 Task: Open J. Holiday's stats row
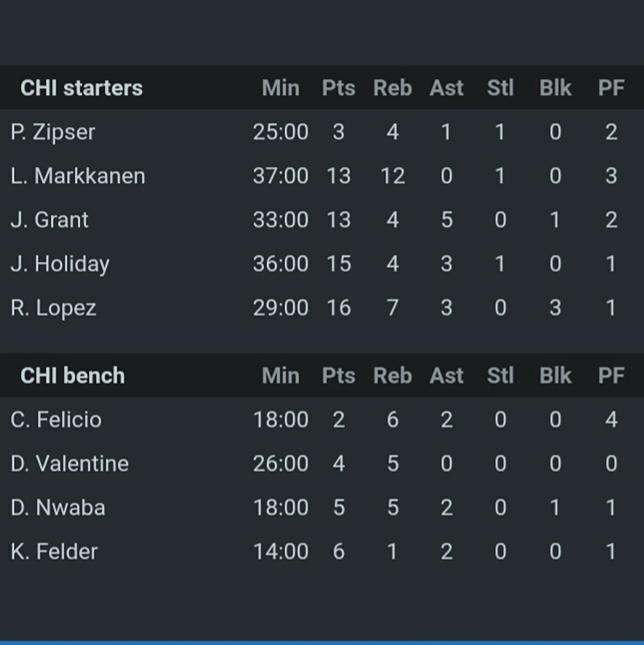[60, 263]
